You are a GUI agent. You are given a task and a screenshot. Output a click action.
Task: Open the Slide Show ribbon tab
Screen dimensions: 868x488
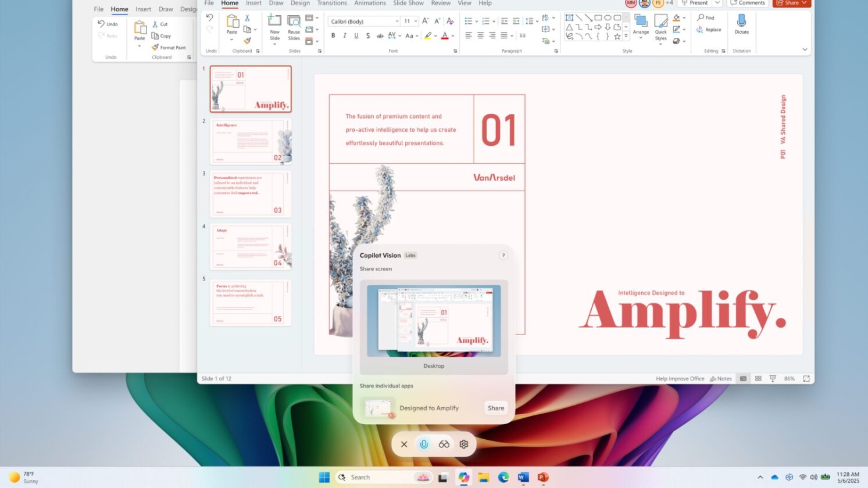click(408, 3)
